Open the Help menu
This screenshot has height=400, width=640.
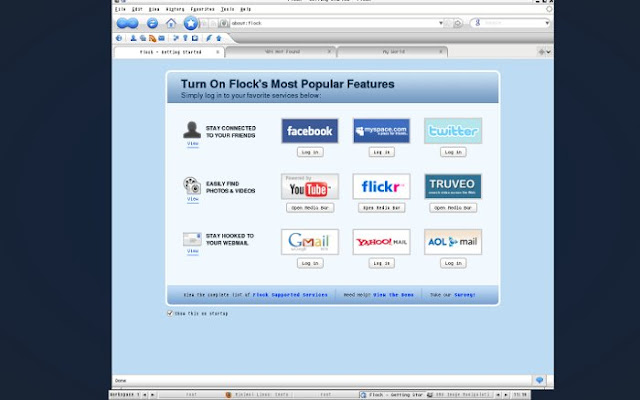[245, 9]
